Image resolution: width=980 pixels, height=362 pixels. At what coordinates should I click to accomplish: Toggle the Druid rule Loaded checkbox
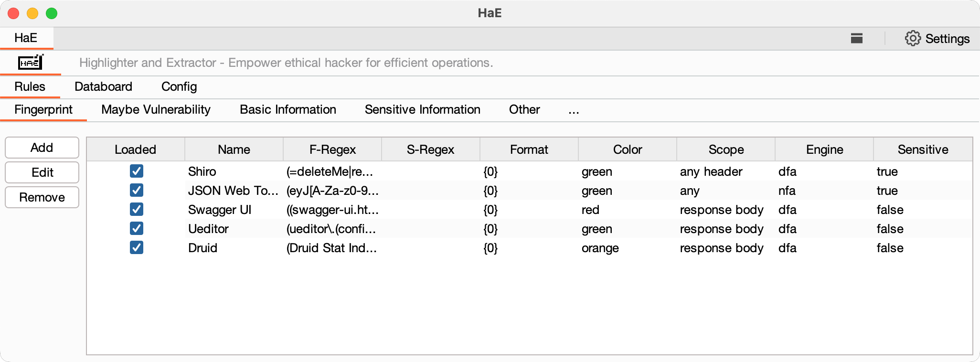click(x=137, y=248)
